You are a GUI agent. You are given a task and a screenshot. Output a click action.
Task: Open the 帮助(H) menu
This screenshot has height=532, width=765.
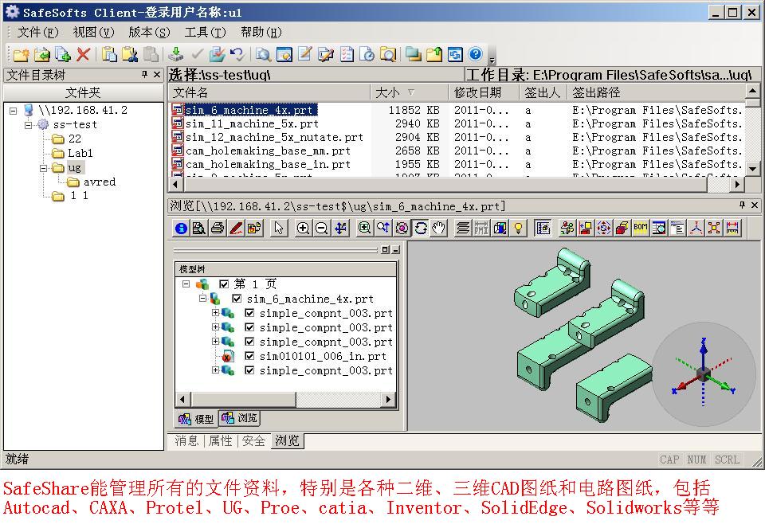pos(261,32)
